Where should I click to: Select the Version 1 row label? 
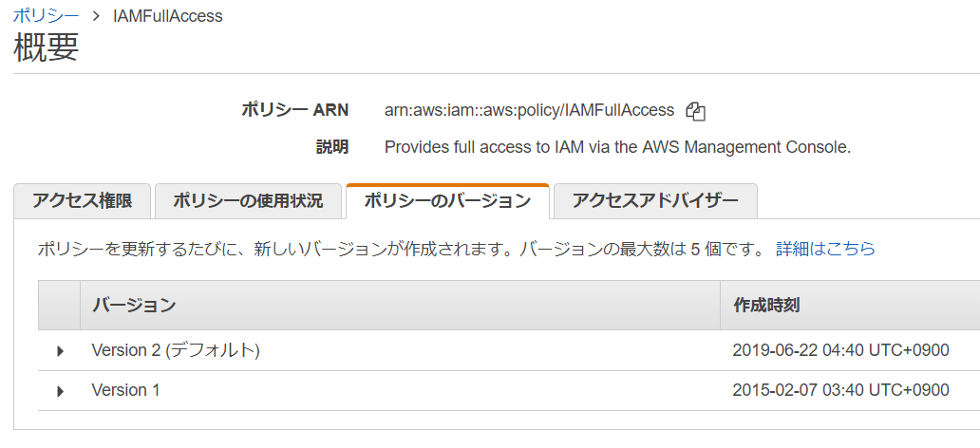click(125, 390)
